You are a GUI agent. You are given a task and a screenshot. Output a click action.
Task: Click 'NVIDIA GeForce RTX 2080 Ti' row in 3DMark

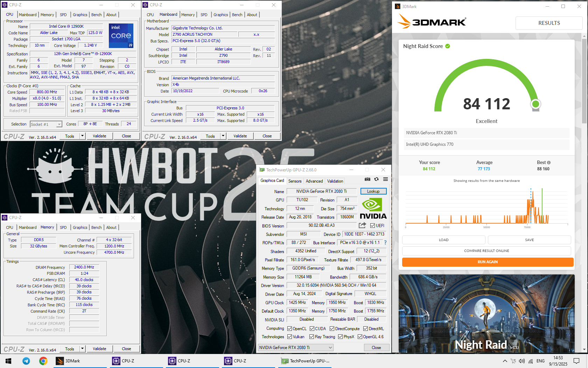point(486,133)
